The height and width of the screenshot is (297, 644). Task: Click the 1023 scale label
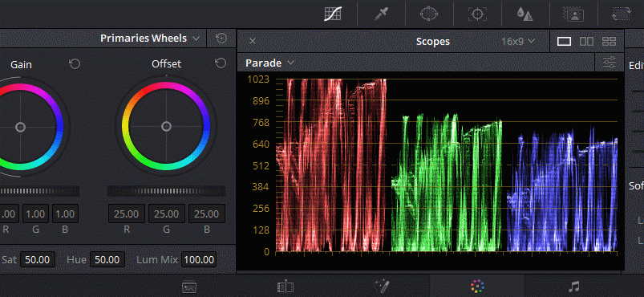point(258,79)
